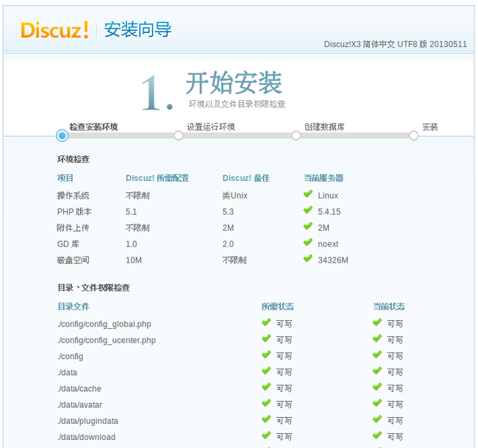The image size is (478, 448).
Task: Click the 磁盘空间 row label
Action: pyautogui.click(x=73, y=260)
